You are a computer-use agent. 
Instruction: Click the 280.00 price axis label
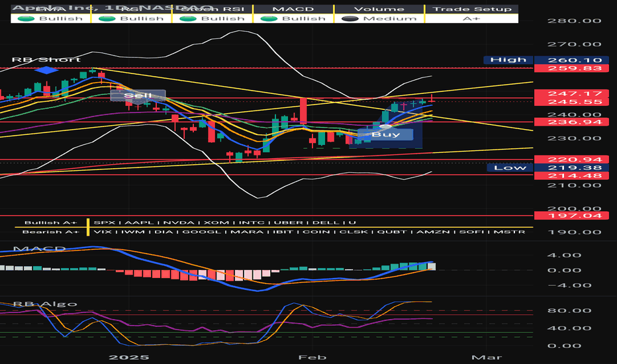pyautogui.click(x=575, y=21)
